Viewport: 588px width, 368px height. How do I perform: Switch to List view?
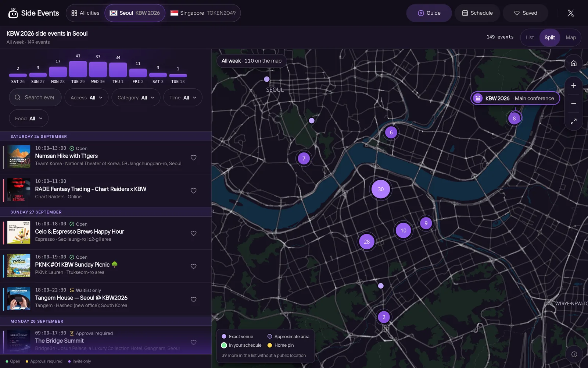pyautogui.click(x=530, y=38)
